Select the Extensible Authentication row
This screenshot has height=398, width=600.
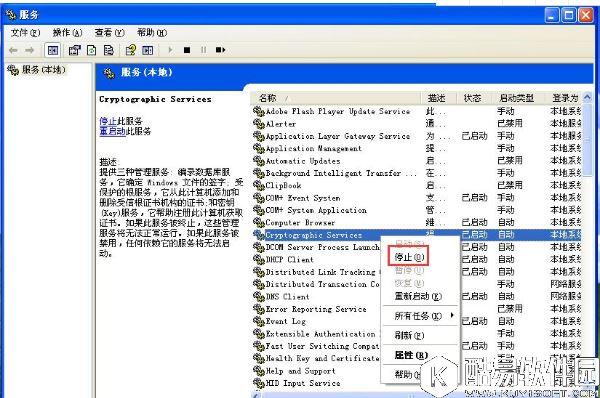[x=416, y=334]
